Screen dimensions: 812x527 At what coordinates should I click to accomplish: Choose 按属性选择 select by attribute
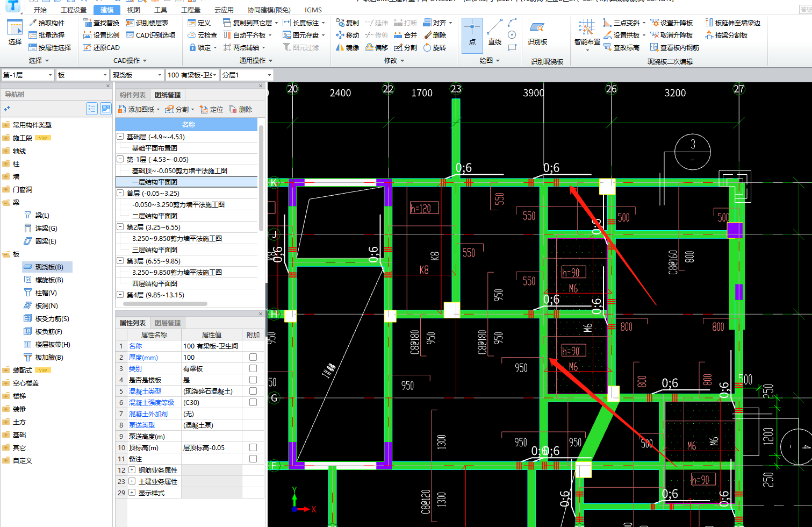tap(50, 47)
